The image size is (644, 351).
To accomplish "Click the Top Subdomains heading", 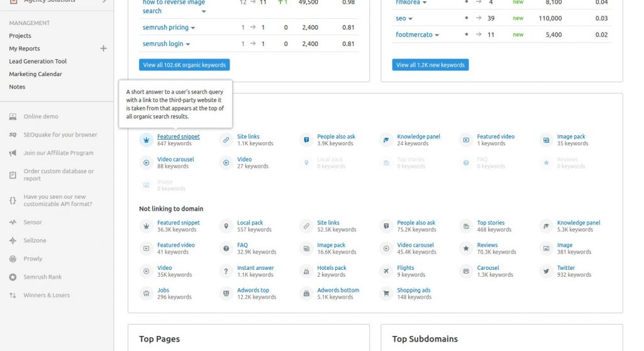I will pyautogui.click(x=425, y=339).
